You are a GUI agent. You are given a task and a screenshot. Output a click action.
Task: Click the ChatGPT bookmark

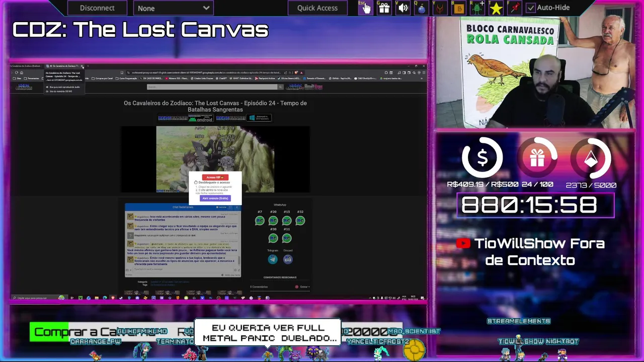(x=222, y=78)
